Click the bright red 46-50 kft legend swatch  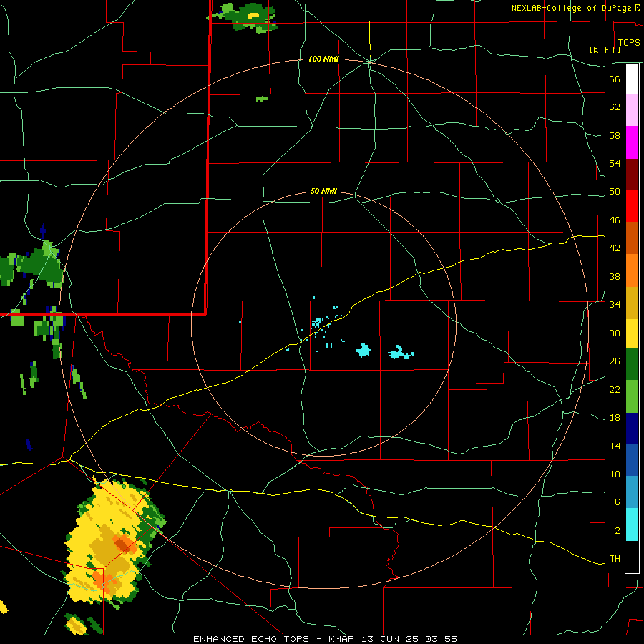[632, 206]
